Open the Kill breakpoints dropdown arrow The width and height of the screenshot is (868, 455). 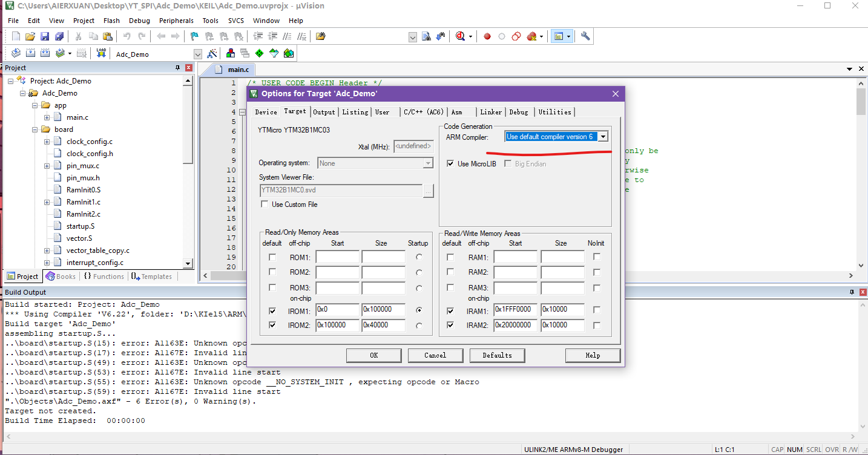point(541,36)
